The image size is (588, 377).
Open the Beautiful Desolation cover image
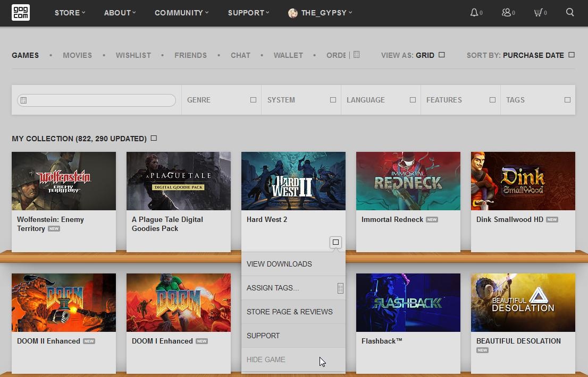click(523, 303)
